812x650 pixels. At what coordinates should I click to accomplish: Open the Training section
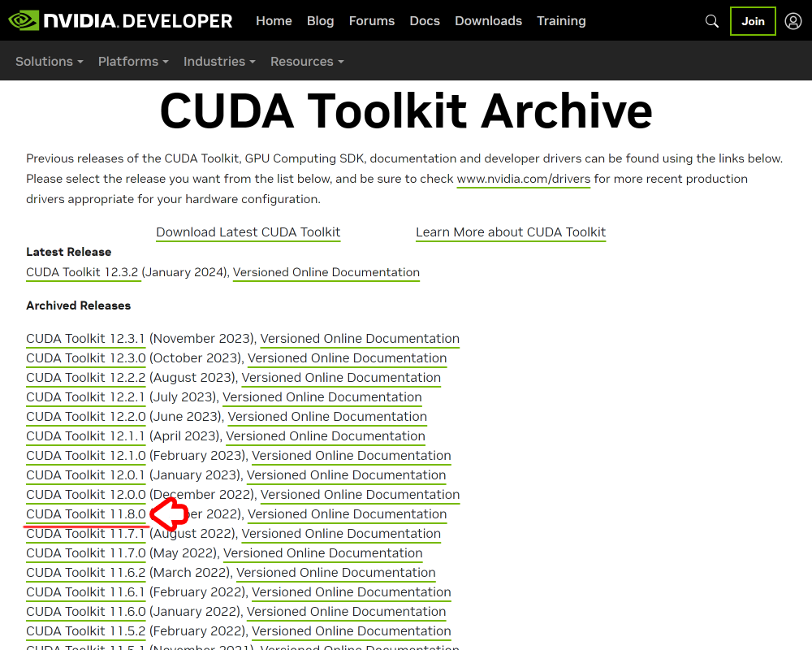(x=561, y=21)
